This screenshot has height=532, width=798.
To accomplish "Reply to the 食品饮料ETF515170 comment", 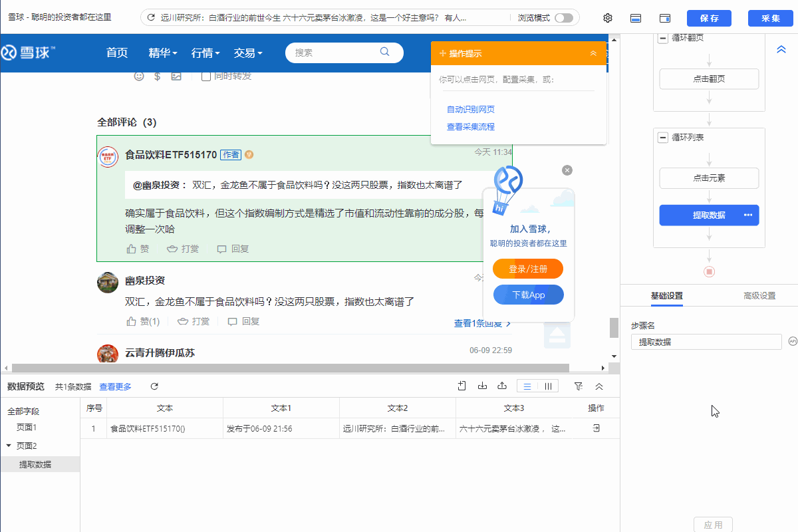I will point(233,249).
